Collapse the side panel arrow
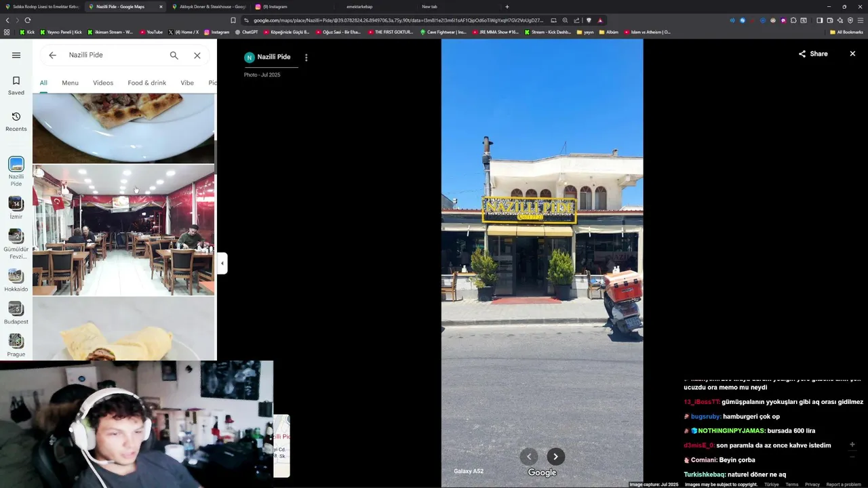The height and width of the screenshot is (488, 868). (222, 263)
